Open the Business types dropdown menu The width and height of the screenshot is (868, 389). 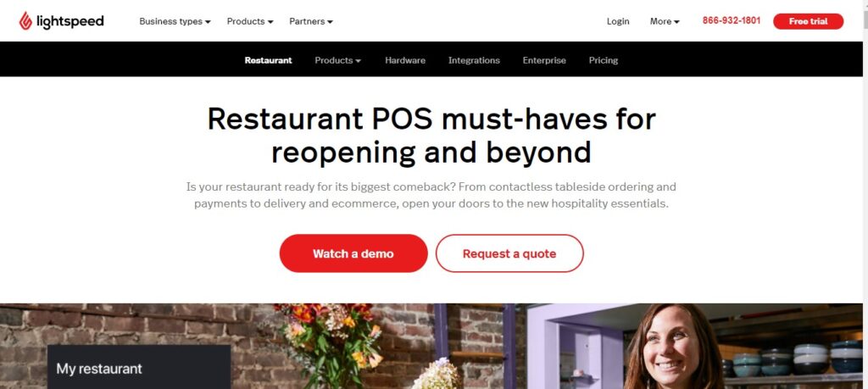pos(175,21)
